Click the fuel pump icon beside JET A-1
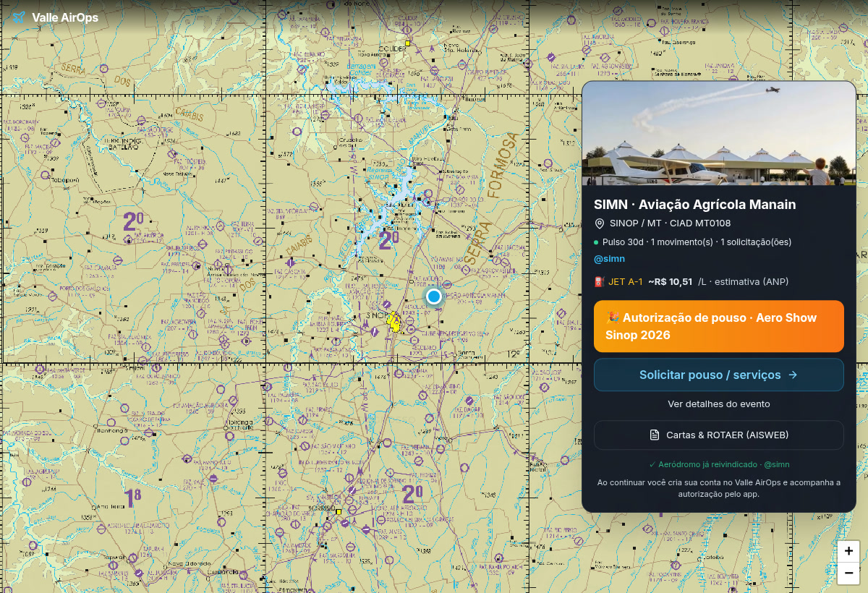 (599, 281)
